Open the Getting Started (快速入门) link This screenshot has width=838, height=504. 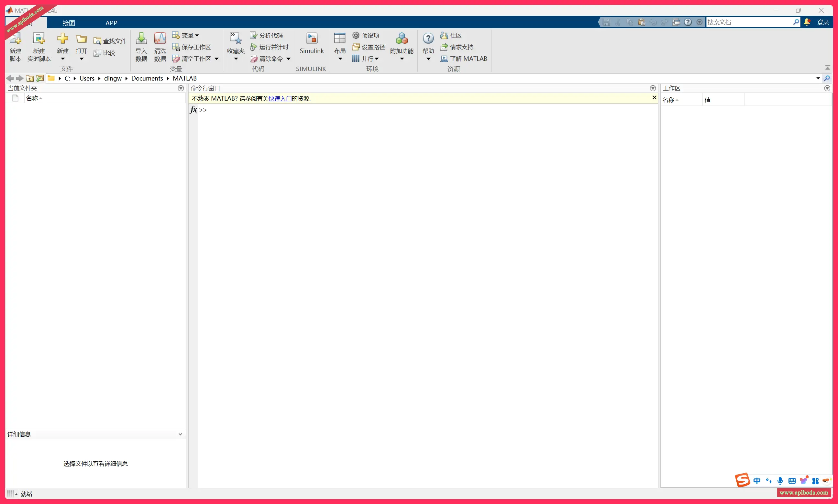tap(280, 98)
